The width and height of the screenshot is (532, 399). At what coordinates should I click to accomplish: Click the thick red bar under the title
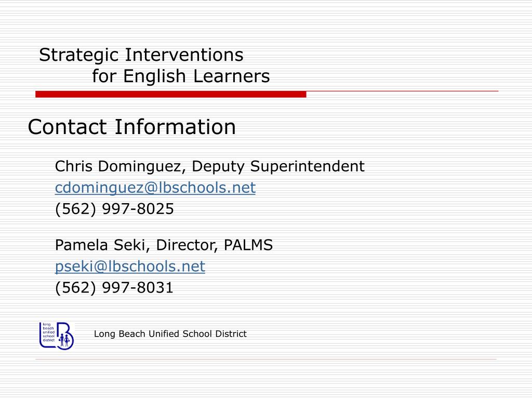point(170,95)
